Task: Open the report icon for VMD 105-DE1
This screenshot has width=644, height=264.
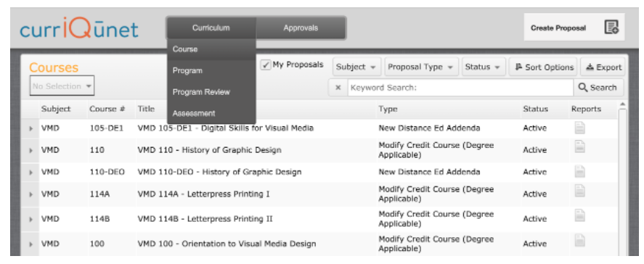Action: 579,128
